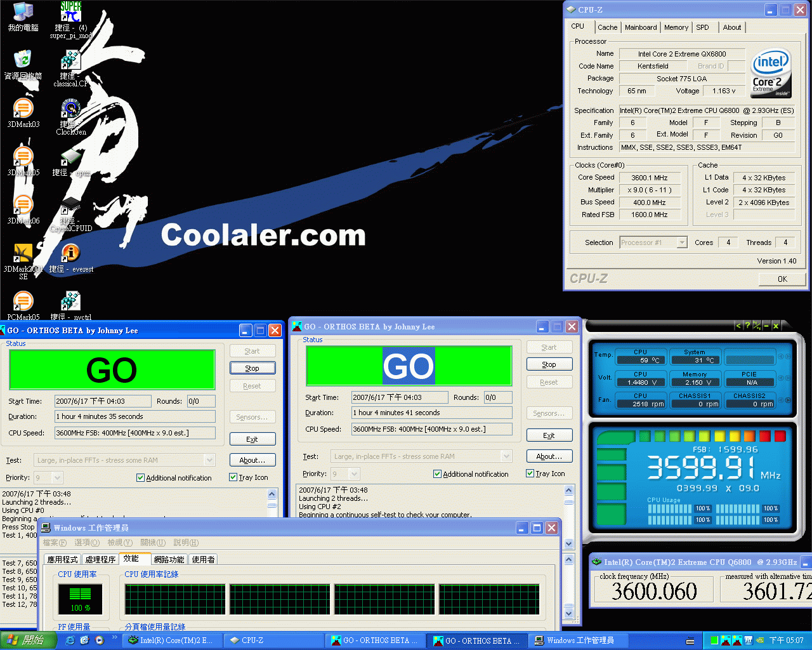Switch to 使用者 tab in Task Manager
812x650 pixels.
203,559
